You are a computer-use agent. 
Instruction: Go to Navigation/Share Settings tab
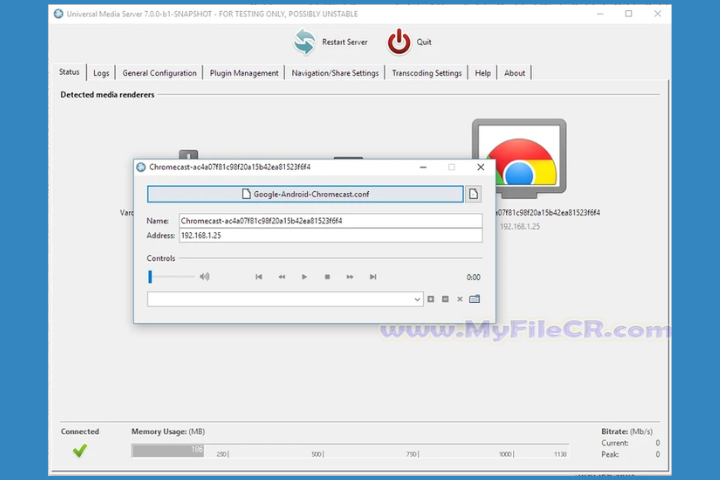(x=335, y=73)
